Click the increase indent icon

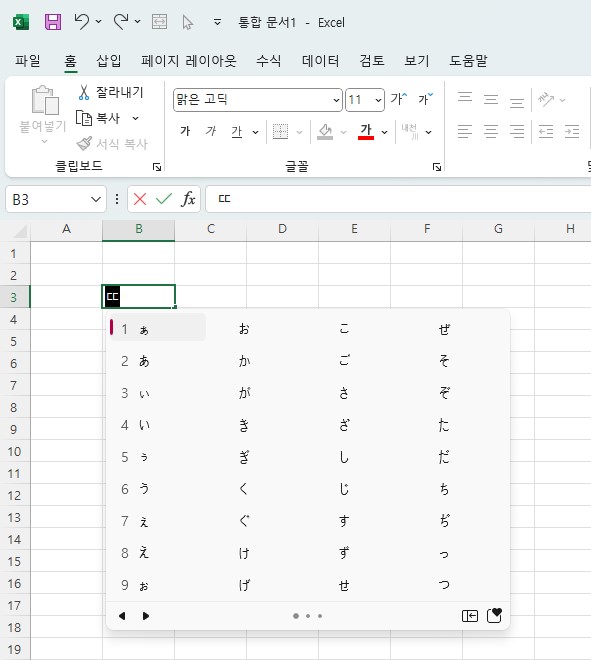click(572, 131)
